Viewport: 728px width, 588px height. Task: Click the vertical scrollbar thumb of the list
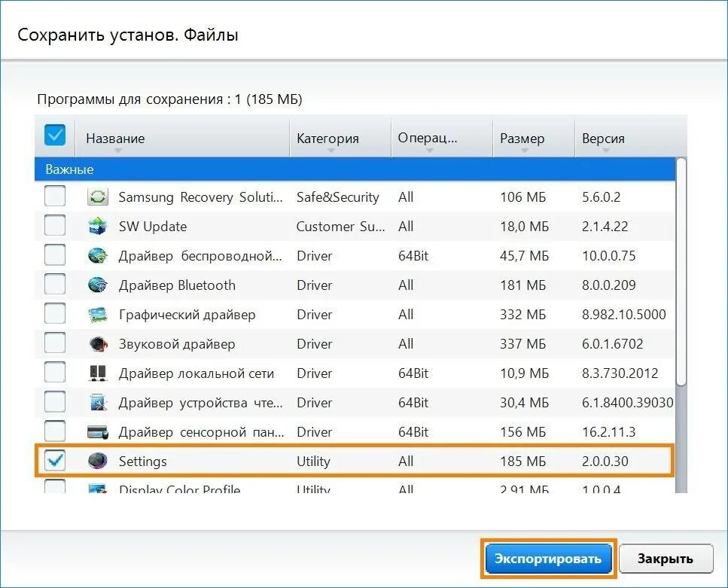coord(681,273)
